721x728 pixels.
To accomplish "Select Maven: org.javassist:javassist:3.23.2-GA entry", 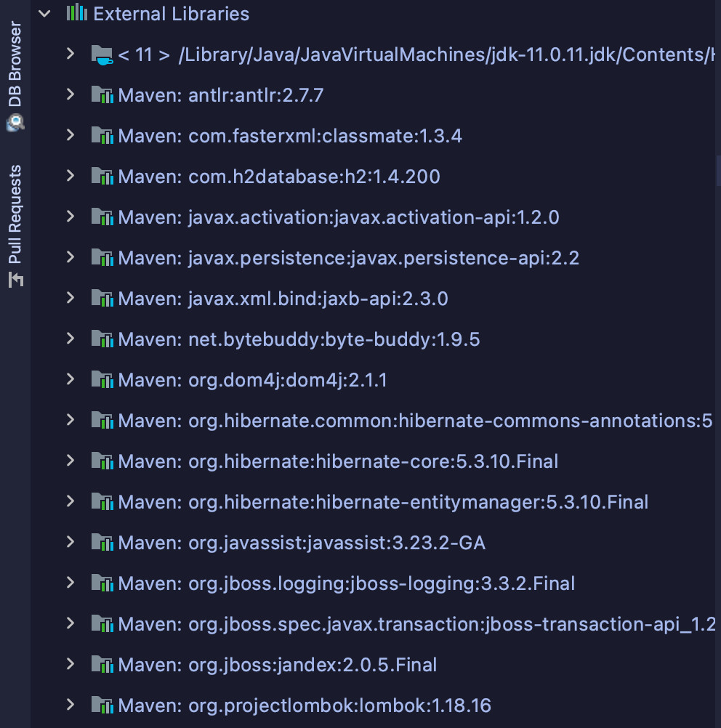I will (x=302, y=543).
